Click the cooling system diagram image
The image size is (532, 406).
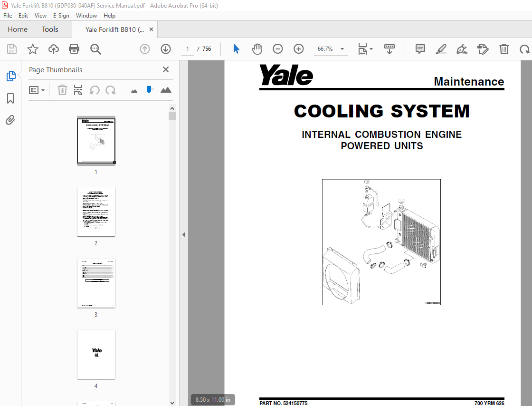tap(381, 242)
